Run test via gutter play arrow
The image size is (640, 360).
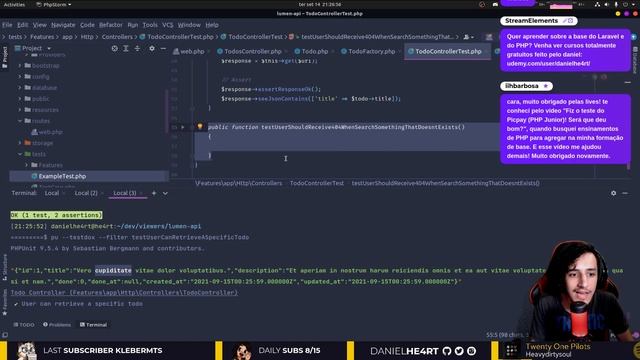pyautogui.click(x=183, y=127)
